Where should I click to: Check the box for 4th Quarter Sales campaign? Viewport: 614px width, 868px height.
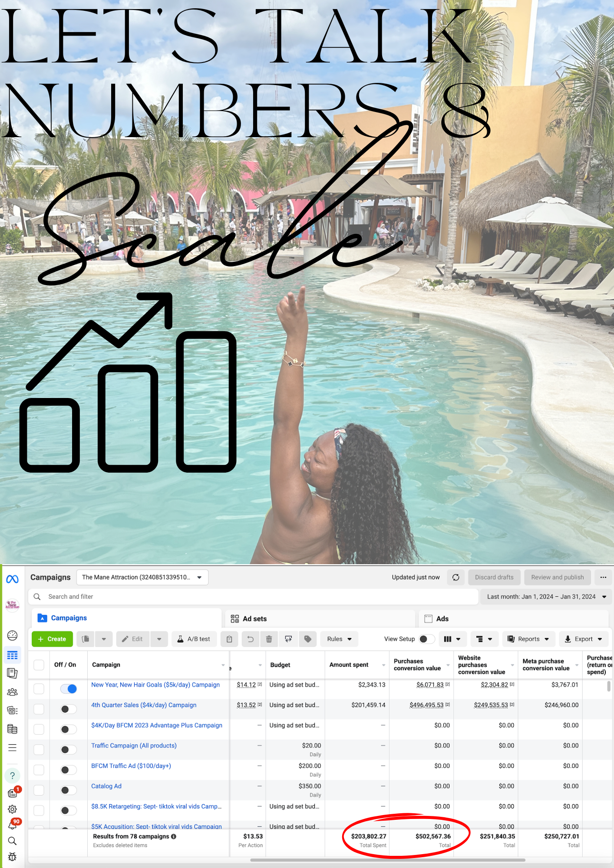click(x=39, y=709)
